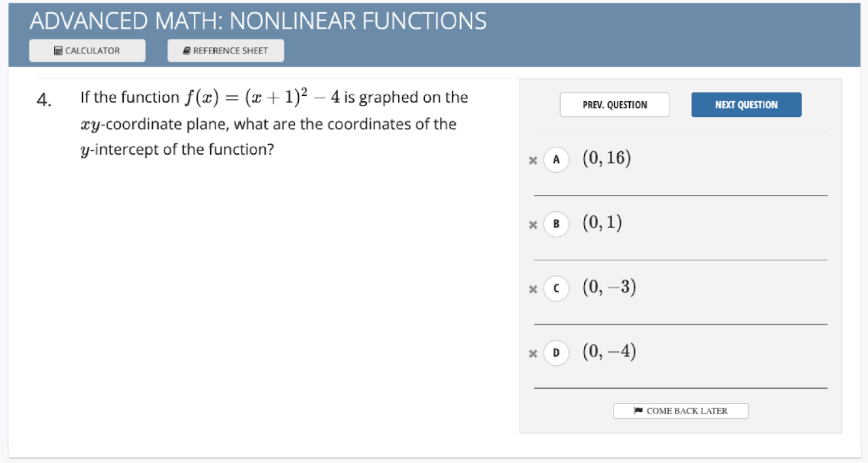Select the circle for answer A
The width and height of the screenshot is (868, 463).
coord(556,159)
